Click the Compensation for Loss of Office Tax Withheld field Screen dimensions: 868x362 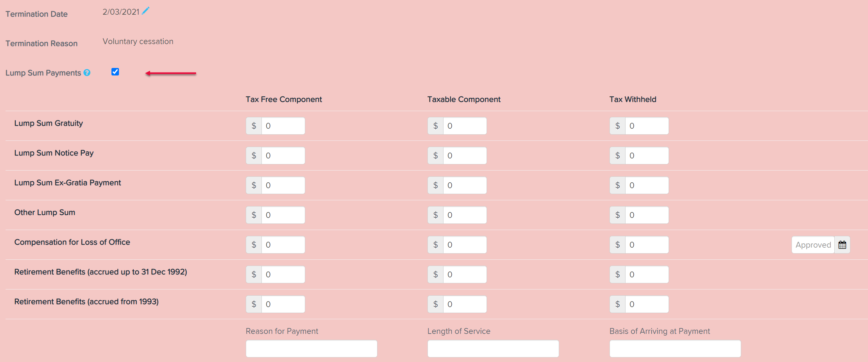tap(647, 245)
